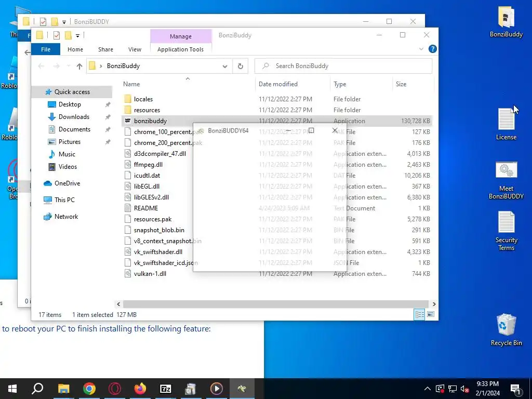Open Downloads in navigation pane
This screenshot has height=399, width=532.
(74, 117)
